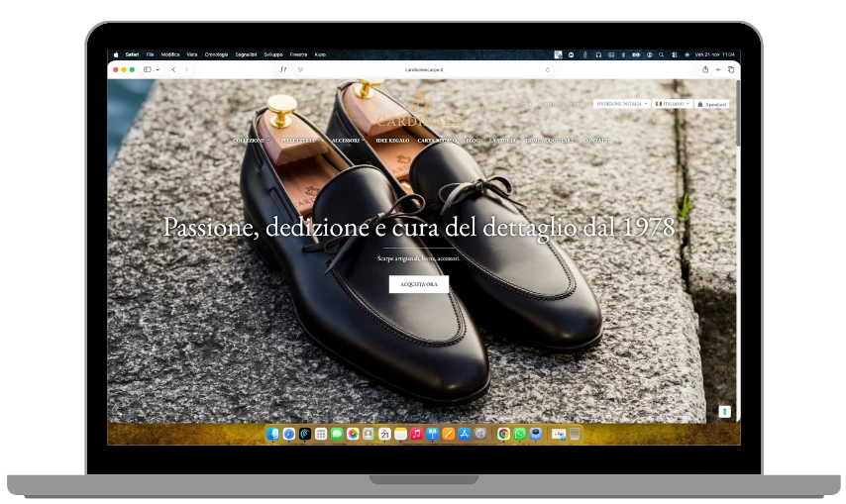Go to the Idee Regalo page

pos(391,141)
